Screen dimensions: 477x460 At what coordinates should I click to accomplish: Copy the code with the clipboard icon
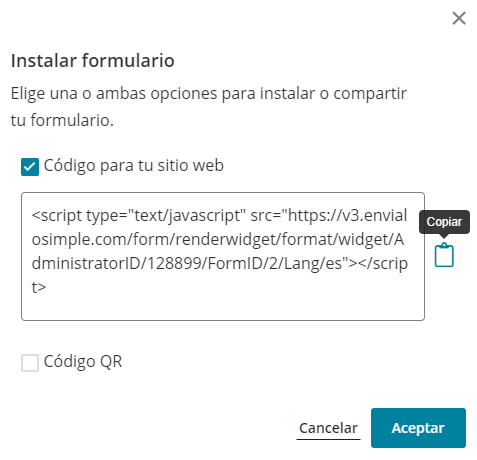(444, 255)
